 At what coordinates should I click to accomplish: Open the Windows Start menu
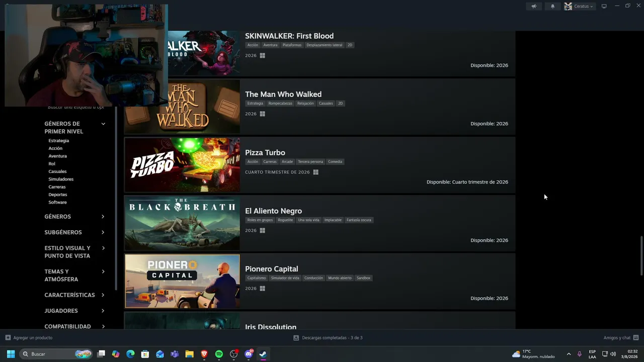[x=11, y=354]
